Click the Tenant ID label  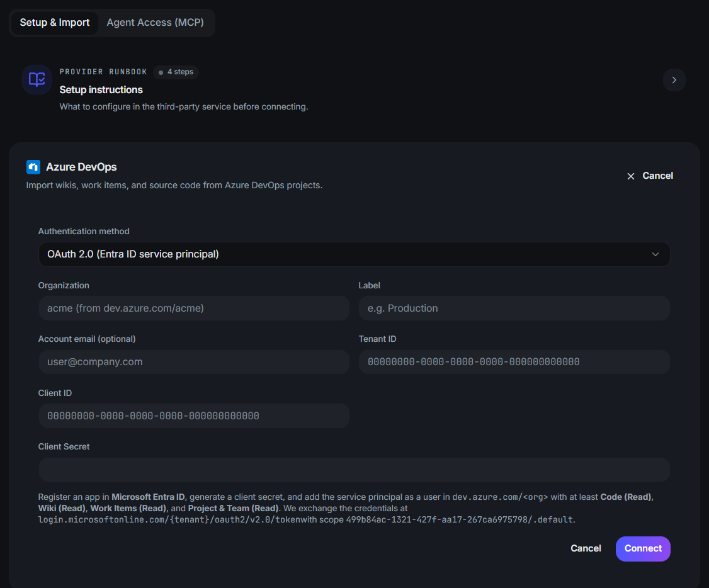tap(377, 339)
